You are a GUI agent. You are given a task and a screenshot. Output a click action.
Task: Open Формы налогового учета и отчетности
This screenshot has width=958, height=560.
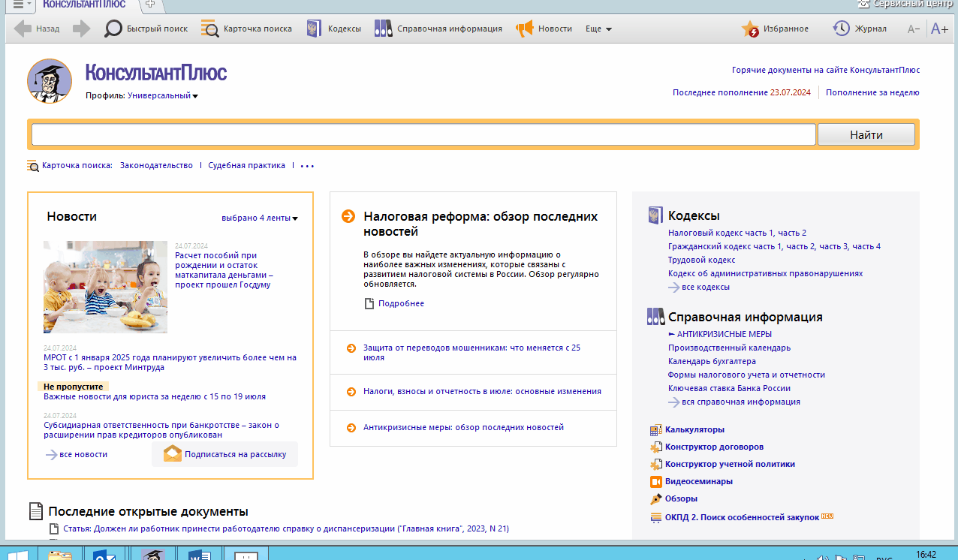(x=746, y=375)
